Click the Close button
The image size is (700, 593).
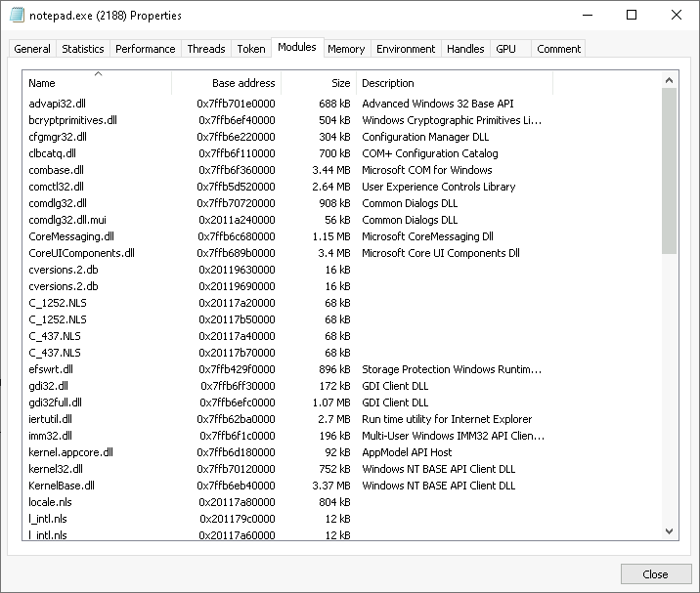pos(655,573)
